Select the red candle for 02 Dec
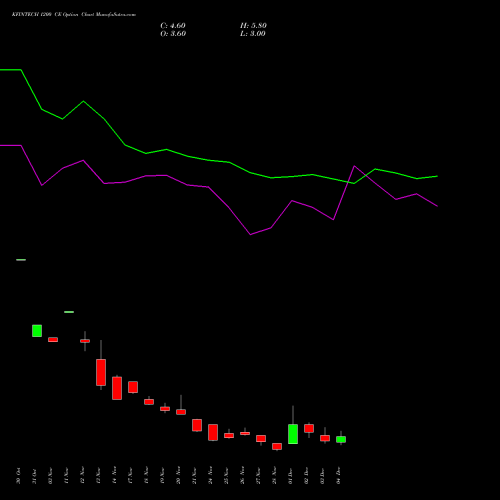This screenshot has height=500, width=500. coord(309,428)
